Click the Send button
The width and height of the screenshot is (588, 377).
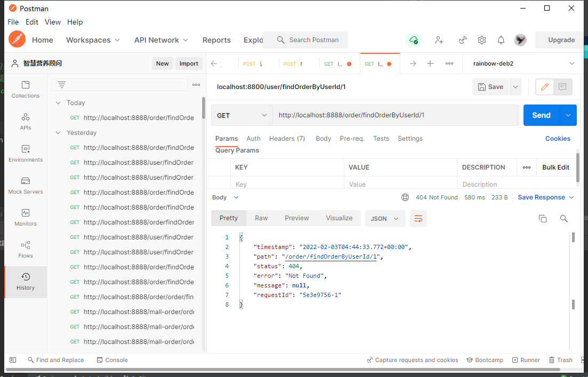coord(541,115)
